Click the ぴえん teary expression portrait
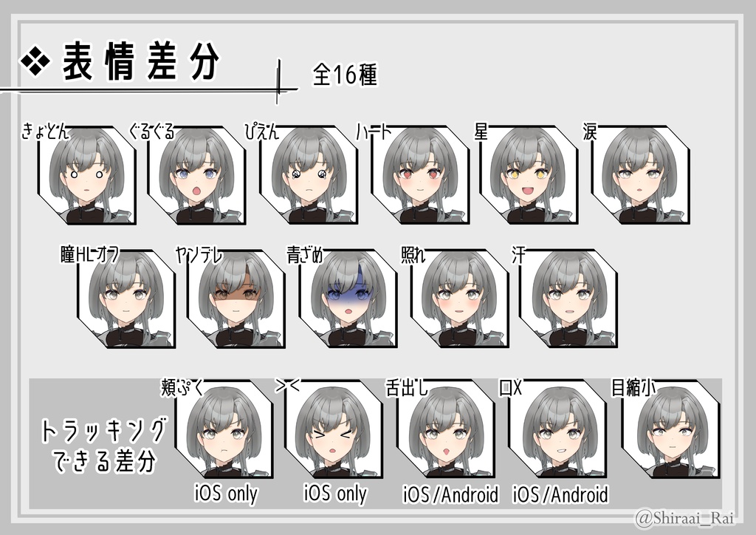Screen dimensions: 756x535 click(309, 175)
